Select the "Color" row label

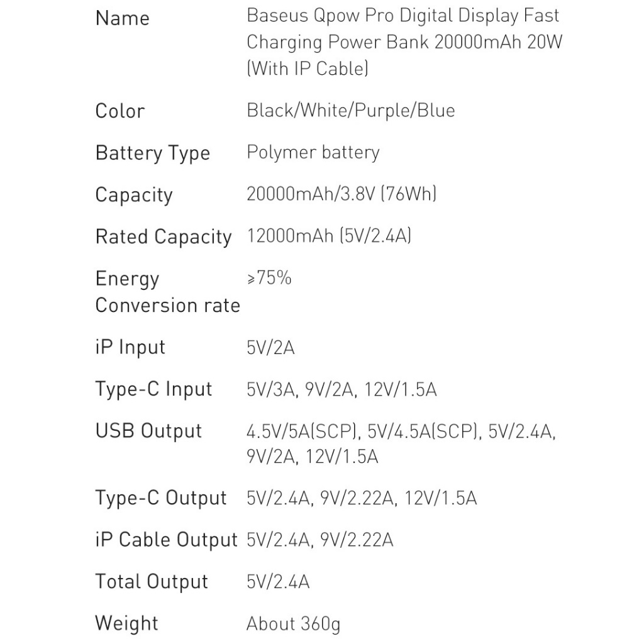click(120, 111)
